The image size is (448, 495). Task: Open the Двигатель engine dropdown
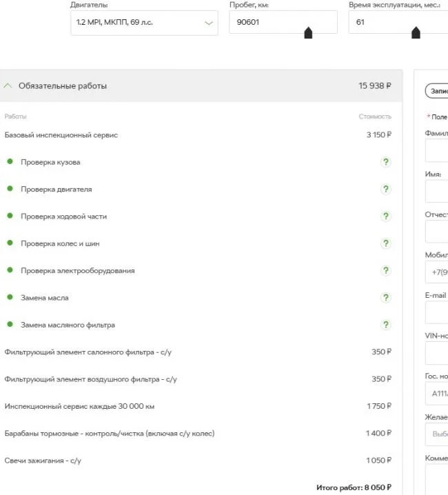pyautogui.click(x=144, y=23)
